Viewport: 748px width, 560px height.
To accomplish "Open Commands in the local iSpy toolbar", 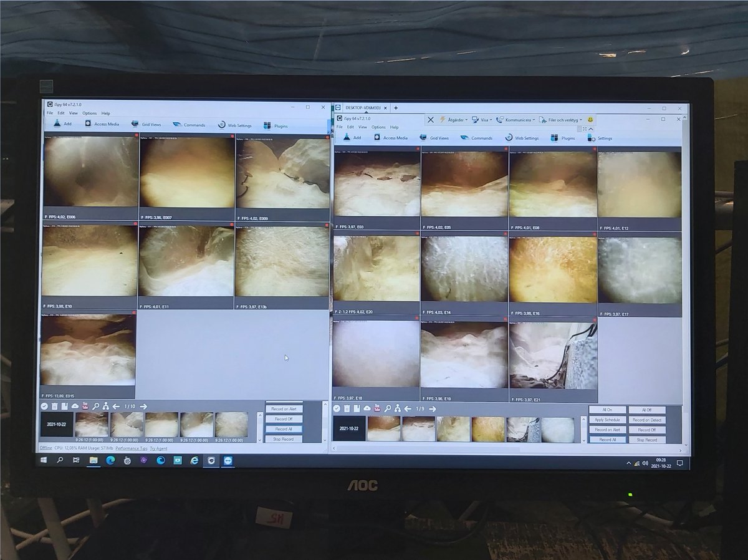I will point(189,125).
